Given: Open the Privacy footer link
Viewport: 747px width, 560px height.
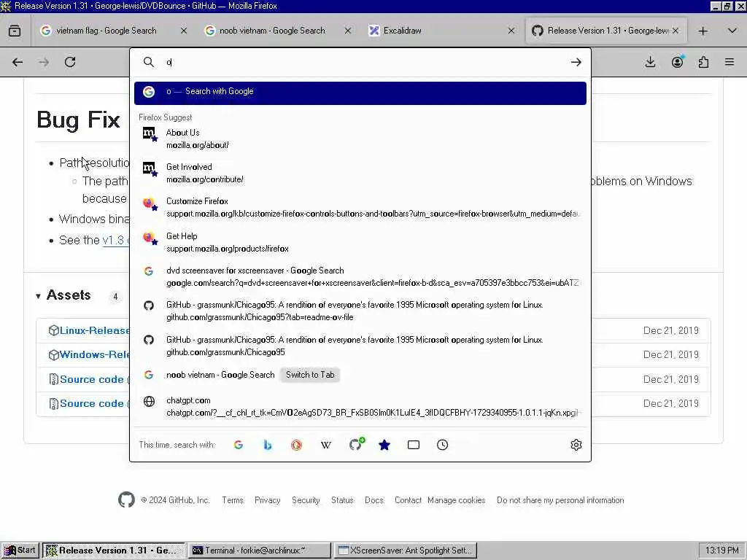Looking at the screenshot, I should 267,500.
